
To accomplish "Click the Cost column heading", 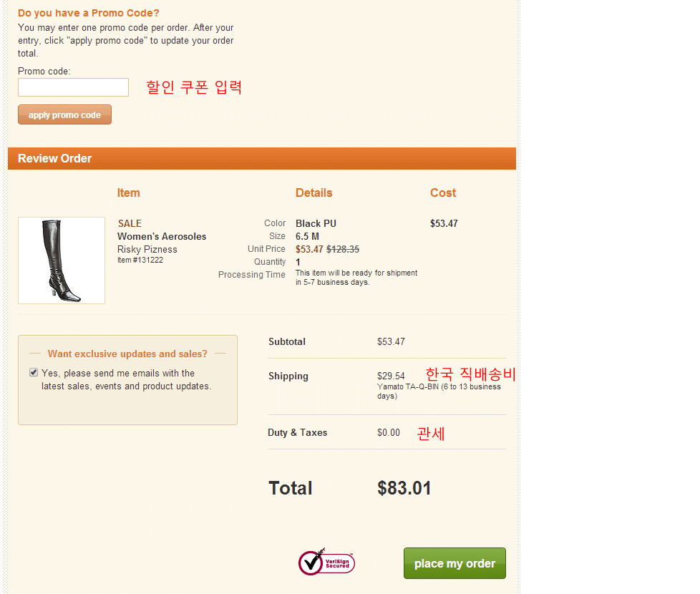I will pos(443,193).
